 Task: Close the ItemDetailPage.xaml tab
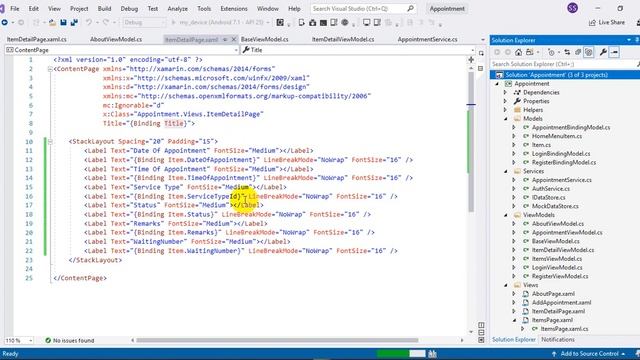[234, 40]
